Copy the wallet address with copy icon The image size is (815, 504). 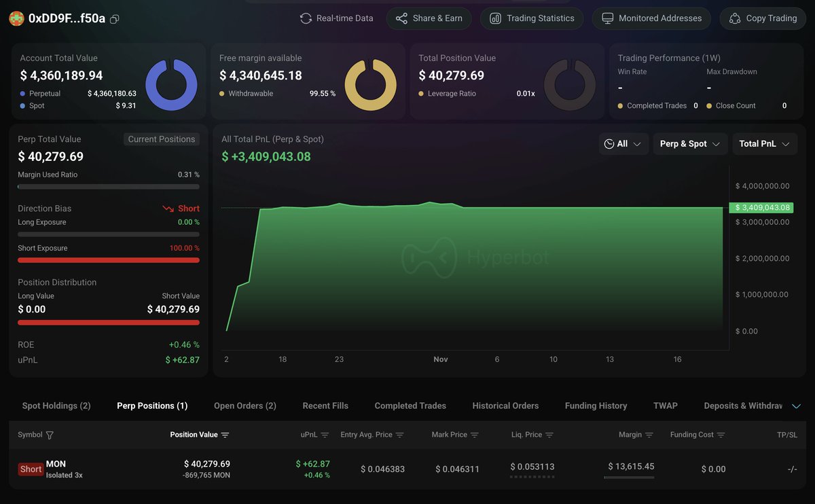point(115,19)
